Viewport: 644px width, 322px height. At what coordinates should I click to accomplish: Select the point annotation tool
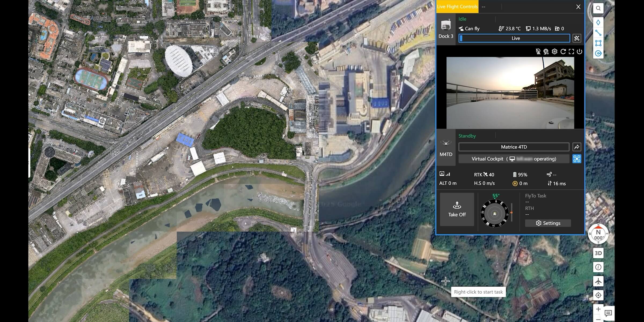pyautogui.click(x=598, y=23)
